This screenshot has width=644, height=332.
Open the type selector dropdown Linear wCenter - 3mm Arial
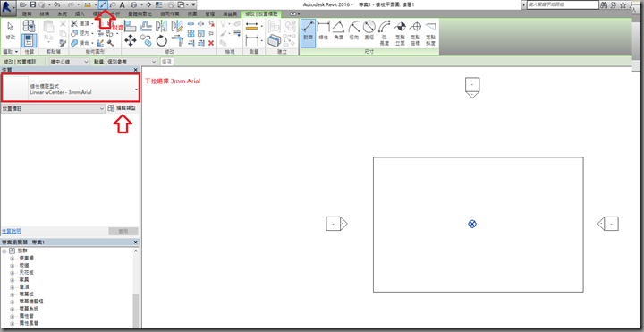pos(71,88)
